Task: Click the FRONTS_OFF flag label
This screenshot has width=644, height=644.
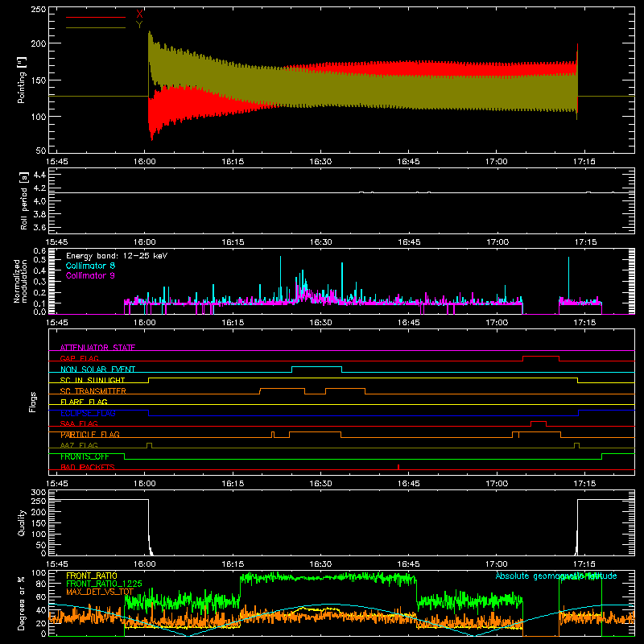Action: click(85, 456)
